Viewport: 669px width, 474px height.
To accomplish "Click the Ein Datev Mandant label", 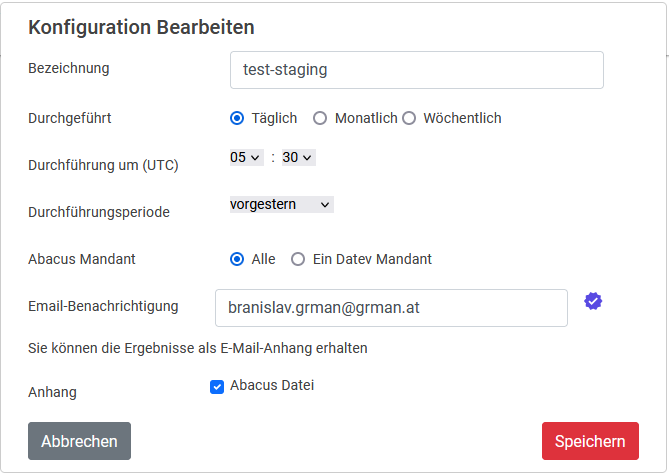I will tap(372, 259).
